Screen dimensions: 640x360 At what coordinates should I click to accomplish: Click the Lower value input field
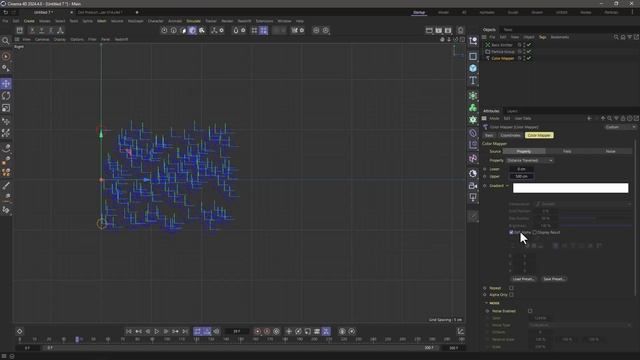[x=522, y=169]
